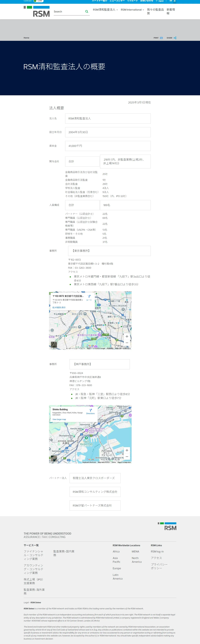Open the プライバシーポリシー footer link

click(x=159, y=566)
